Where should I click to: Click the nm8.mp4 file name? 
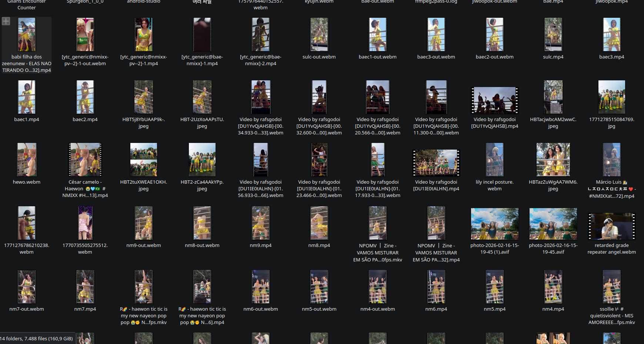tap(319, 246)
